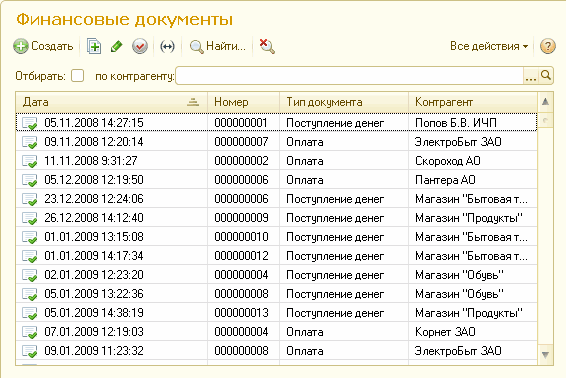Click the red checkmark deletion mark icon
The height and width of the screenshot is (378, 566).
140,47
